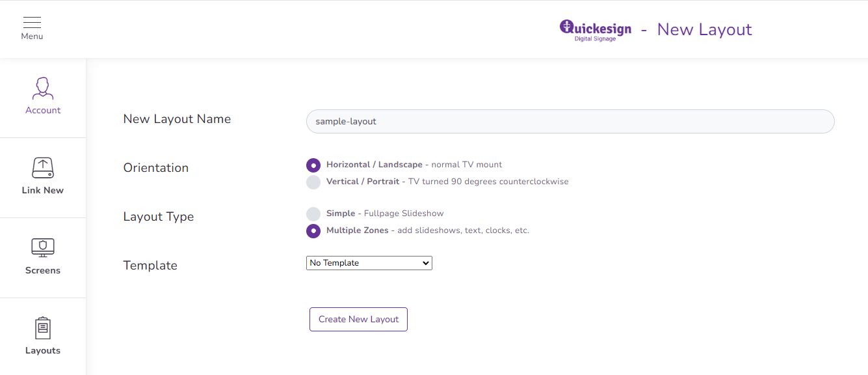The height and width of the screenshot is (375, 868).
Task: Go to the Account sidebar label
Action: 43,111
